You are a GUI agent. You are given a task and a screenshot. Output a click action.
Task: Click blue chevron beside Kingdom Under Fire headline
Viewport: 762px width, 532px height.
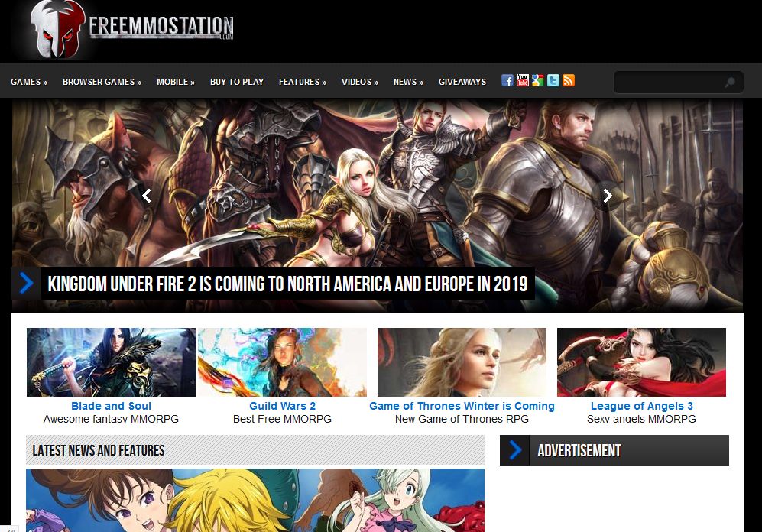pos(26,283)
